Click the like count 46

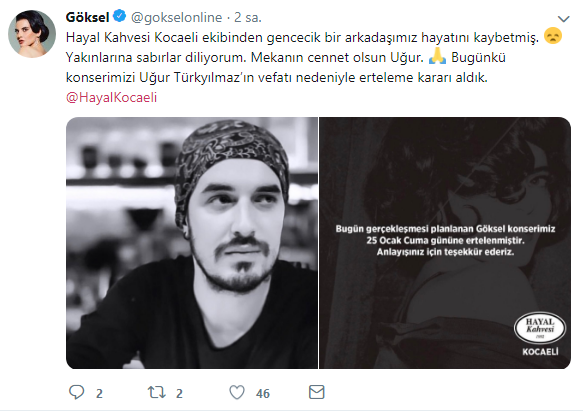pos(262,393)
